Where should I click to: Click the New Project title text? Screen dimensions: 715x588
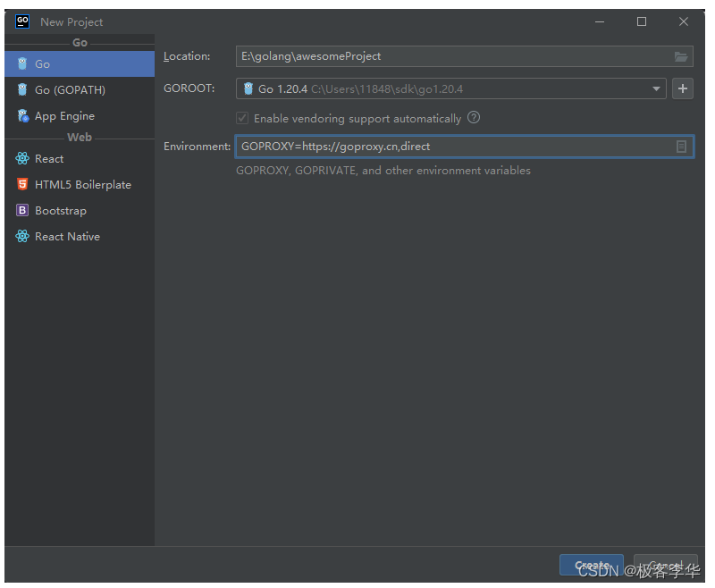pyautogui.click(x=71, y=21)
